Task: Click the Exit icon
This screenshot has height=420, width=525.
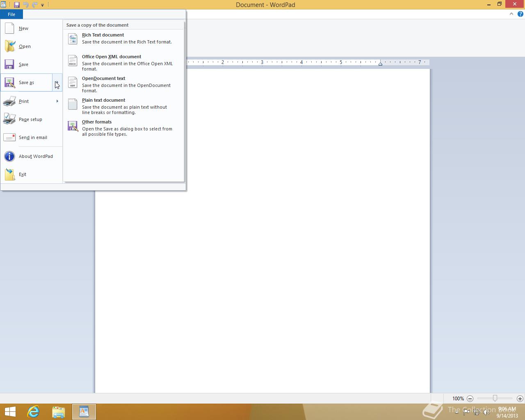Action: click(x=10, y=174)
